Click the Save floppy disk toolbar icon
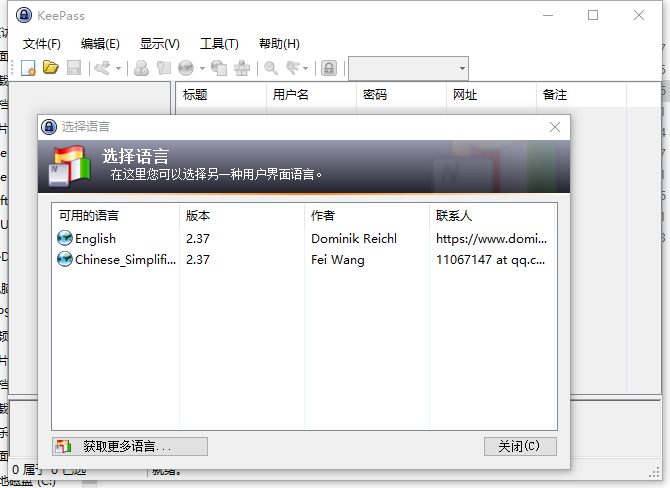The width and height of the screenshot is (670, 488). tap(74, 68)
